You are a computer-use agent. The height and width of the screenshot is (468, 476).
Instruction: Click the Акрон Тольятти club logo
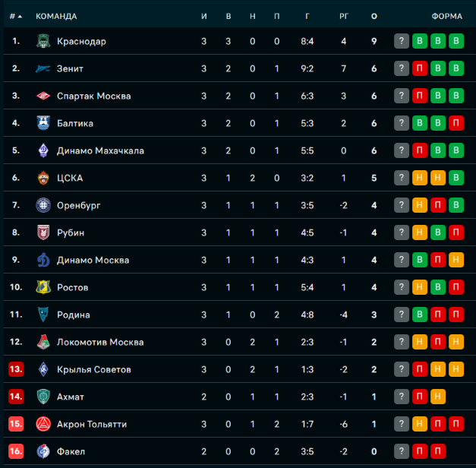(x=43, y=424)
